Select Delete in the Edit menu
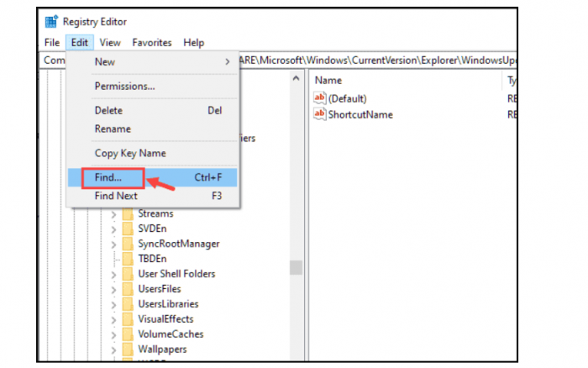Screen dimensions: 588x368 click(x=152, y=111)
